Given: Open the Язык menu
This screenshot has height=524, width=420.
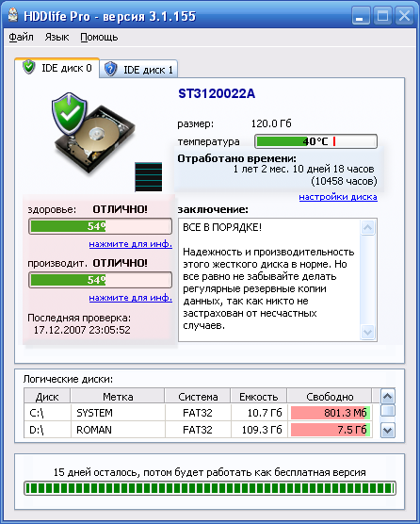Looking at the screenshot, I should click(57, 37).
